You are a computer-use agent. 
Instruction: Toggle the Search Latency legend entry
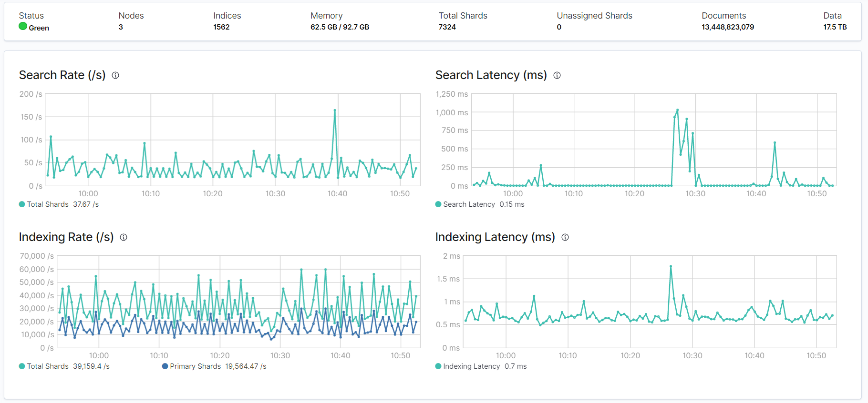click(x=469, y=204)
